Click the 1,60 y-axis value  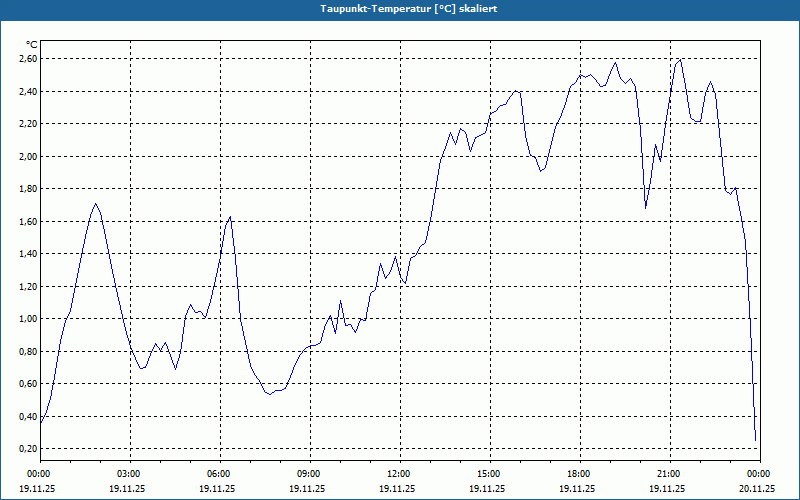30,221
